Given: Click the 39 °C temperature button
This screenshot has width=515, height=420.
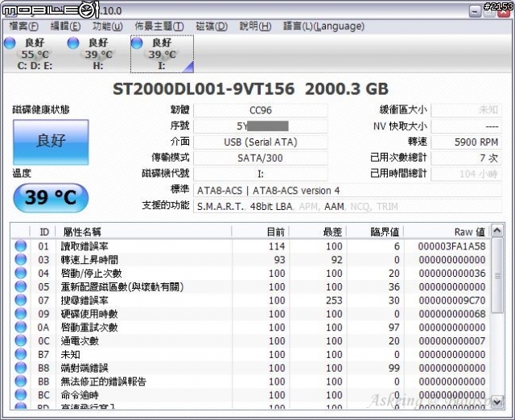Looking at the screenshot, I should click(51, 198).
